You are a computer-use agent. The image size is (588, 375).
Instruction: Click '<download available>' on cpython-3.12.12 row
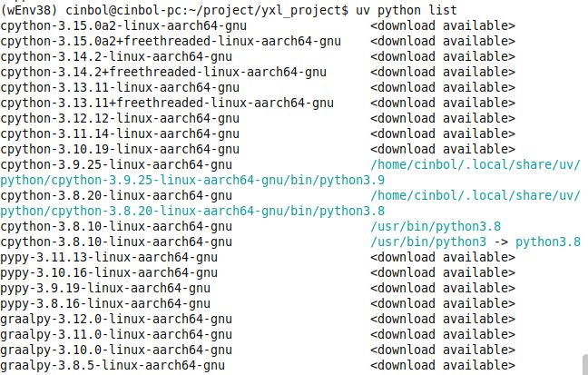pyautogui.click(x=443, y=118)
